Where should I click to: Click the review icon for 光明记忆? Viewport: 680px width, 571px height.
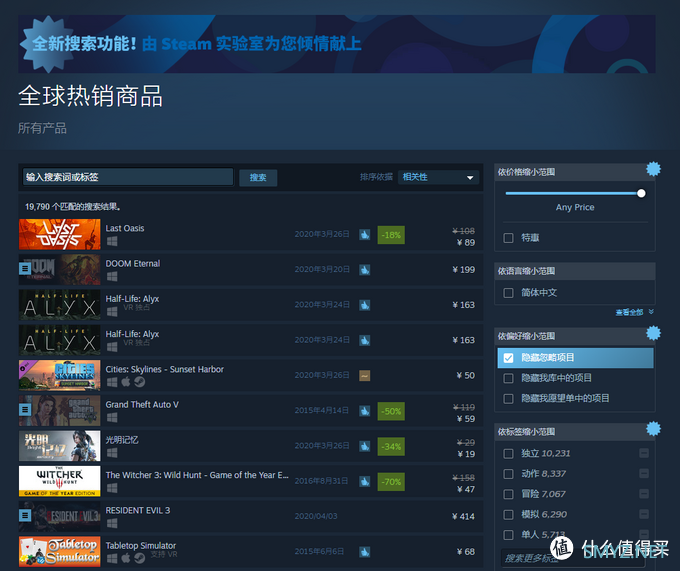click(365, 446)
